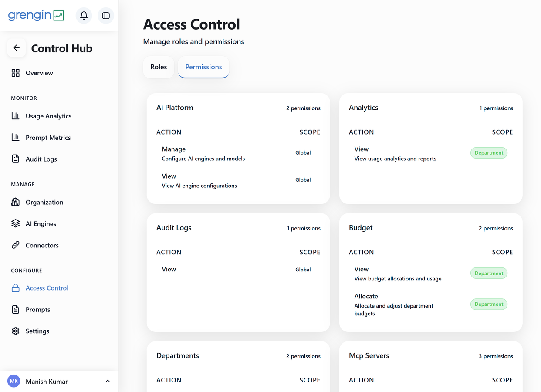This screenshot has height=392, width=541.
Task: Click '2 permissions' count on Ai Platform
Action: [303, 108]
